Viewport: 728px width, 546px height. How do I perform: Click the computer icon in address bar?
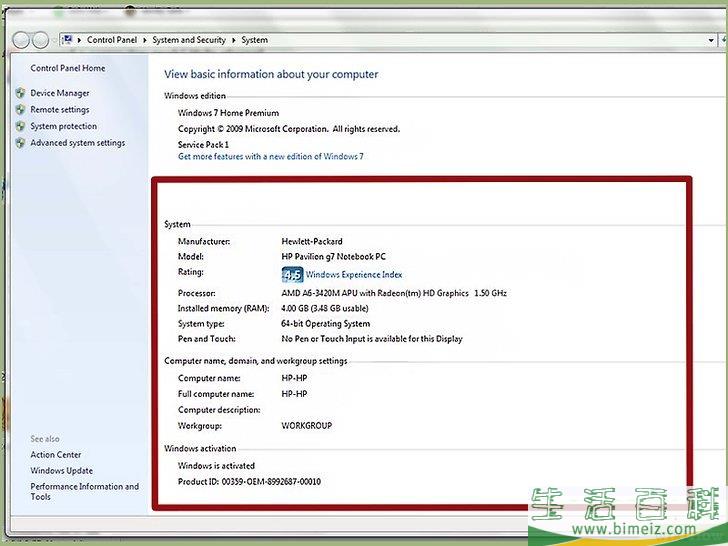pos(67,40)
